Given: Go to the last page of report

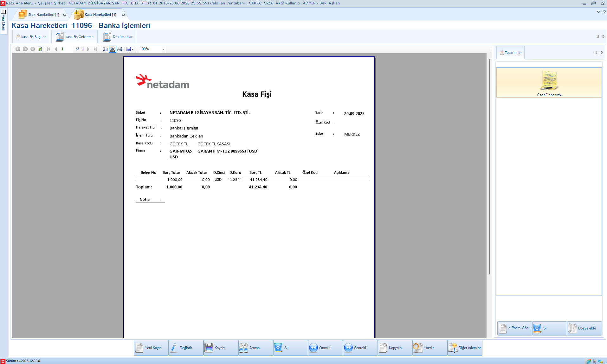Looking at the screenshot, I should click(95, 49).
